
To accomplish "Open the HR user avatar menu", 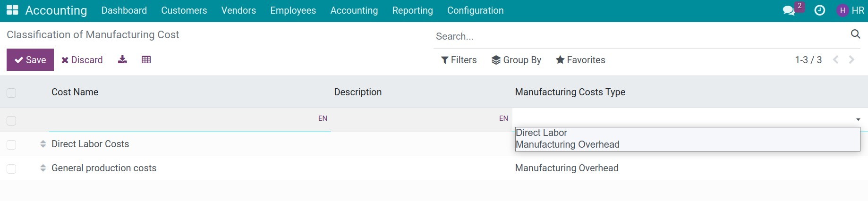I will (850, 10).
